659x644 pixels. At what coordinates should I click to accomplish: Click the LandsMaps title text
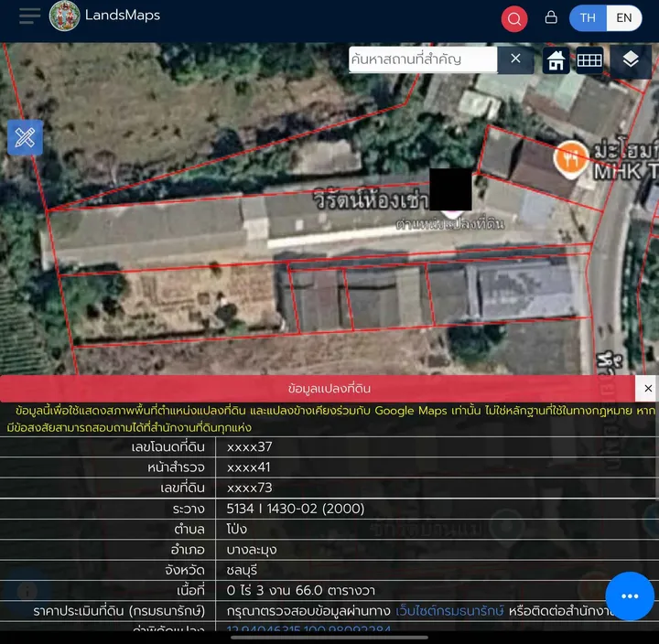tap(123, 16)
